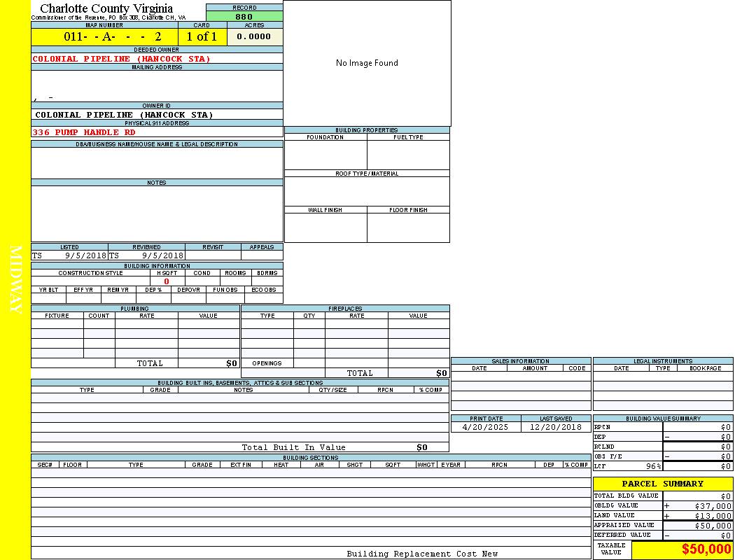
Task: Click the taxable value $50,000 in red
Action: (x=706, y=549)
